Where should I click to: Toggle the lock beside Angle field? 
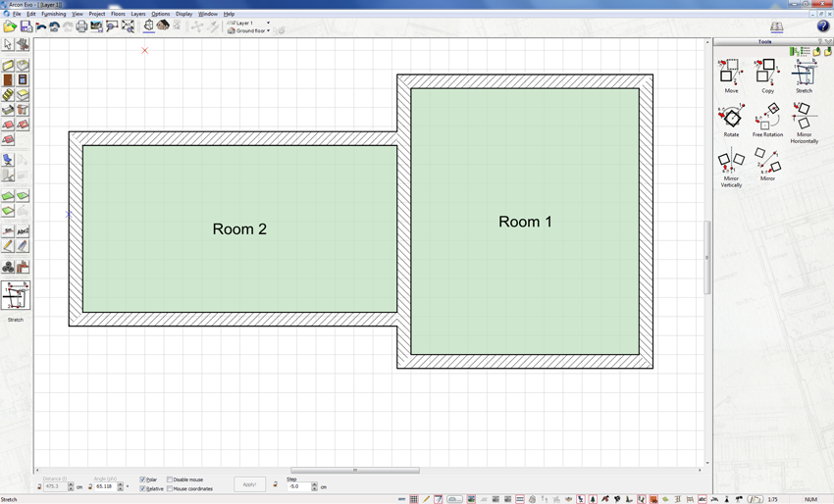[90, 486]
